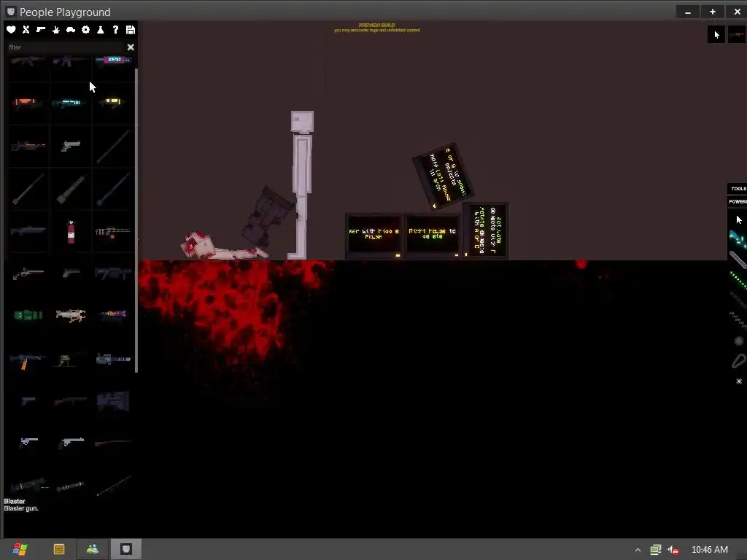Select the larger gray revolver item

71,443
